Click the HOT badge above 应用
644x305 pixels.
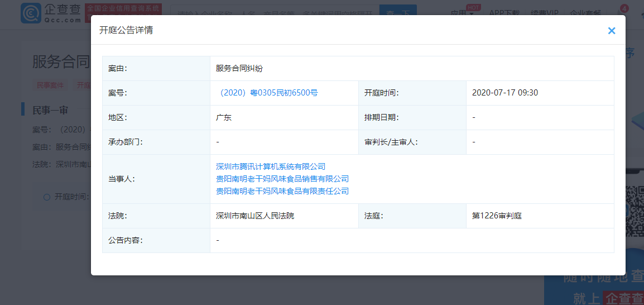click(473, 7)
